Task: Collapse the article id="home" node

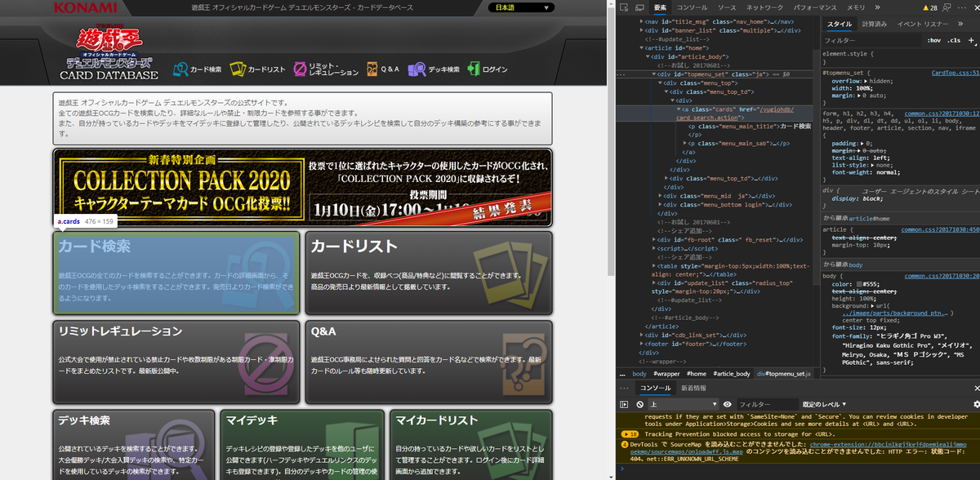Action: pyautogui.click(x=641, y=47)
